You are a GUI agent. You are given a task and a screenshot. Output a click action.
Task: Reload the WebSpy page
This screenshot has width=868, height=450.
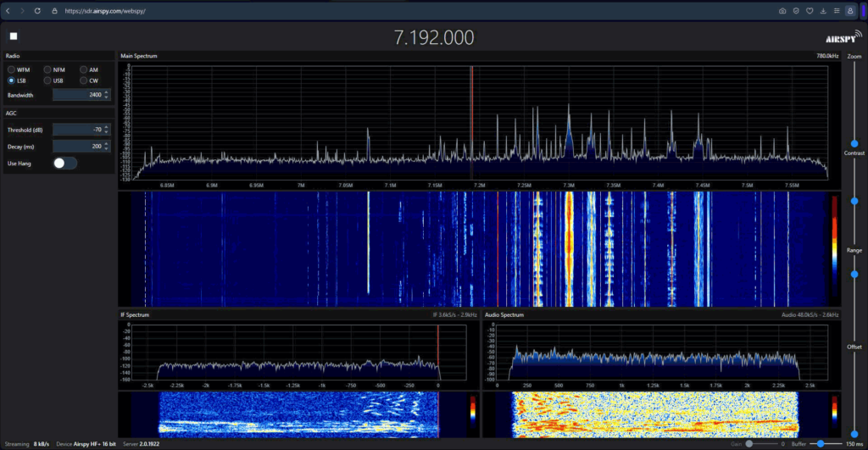[37, 10]
